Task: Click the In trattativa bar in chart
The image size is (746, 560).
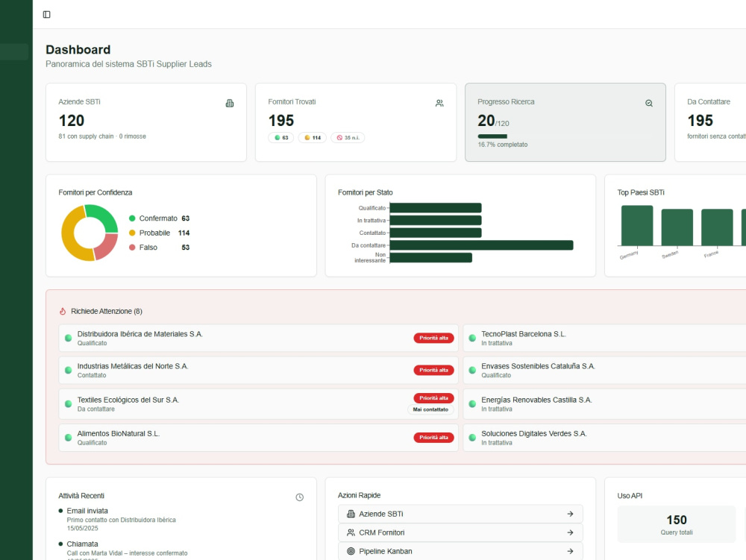Action: pos(436,220)
